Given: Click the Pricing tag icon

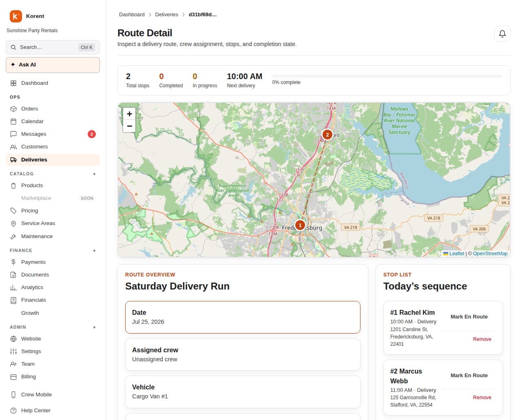Looking at the screenshot, I should tap(13, 211).
